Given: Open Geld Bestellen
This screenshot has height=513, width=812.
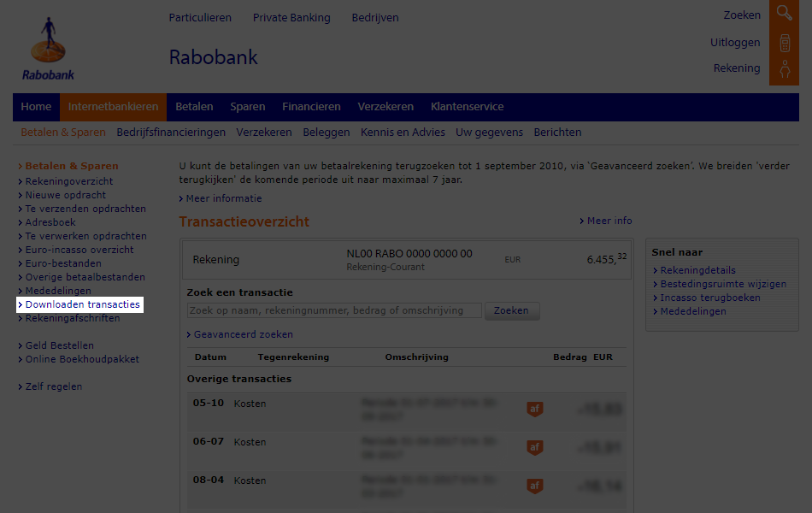Looking at the screenshot, I should (60, 345).
